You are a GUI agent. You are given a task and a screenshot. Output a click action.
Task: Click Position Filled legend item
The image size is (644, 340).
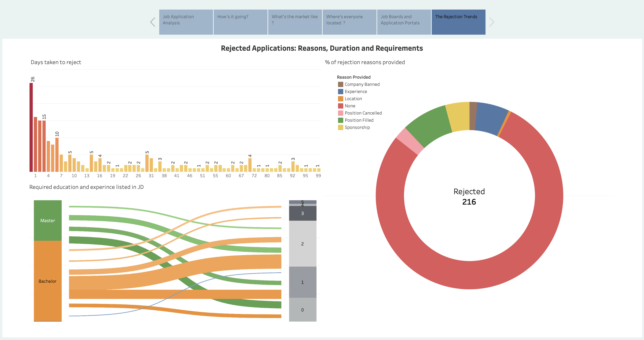coord(359,120)
